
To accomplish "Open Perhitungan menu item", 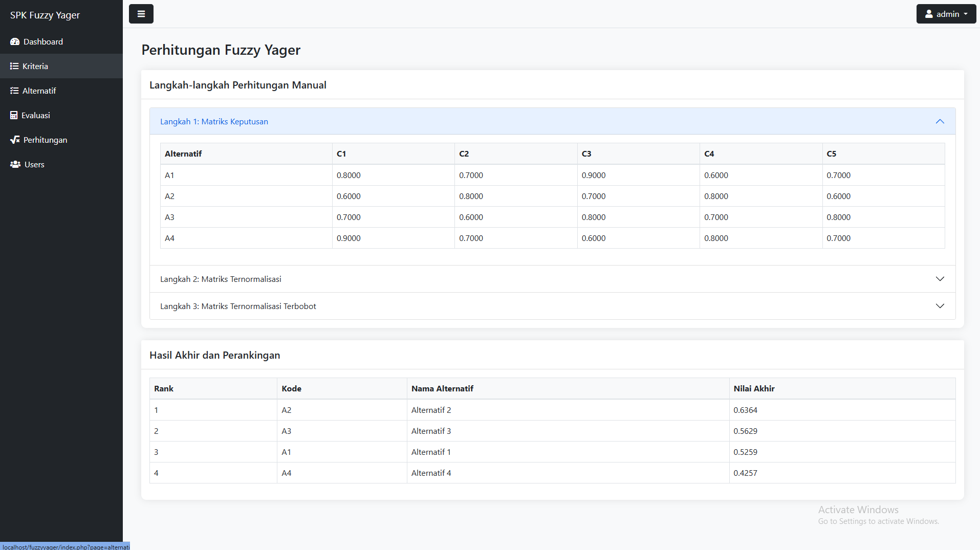I will pyautogui.click(x=61, y=140).
